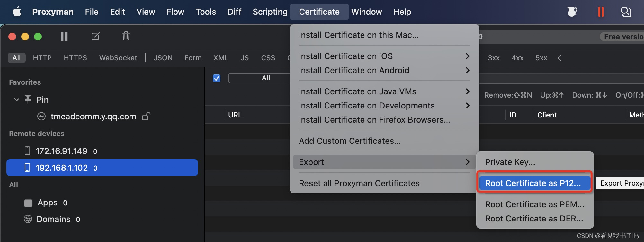The width and height of the screenshot is (644, 242).
Task: Choose Root Certificate as P12 option
Action: (533, 183)
